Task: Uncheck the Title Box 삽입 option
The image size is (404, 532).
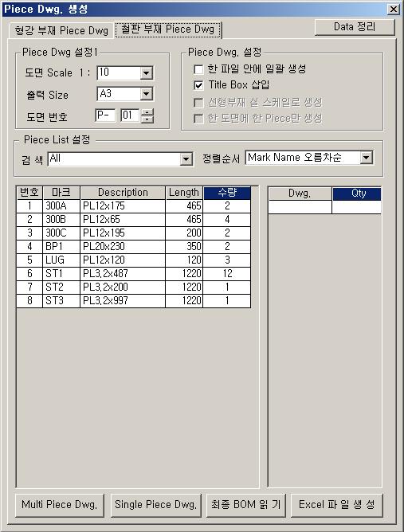Action: click(198, 85)
